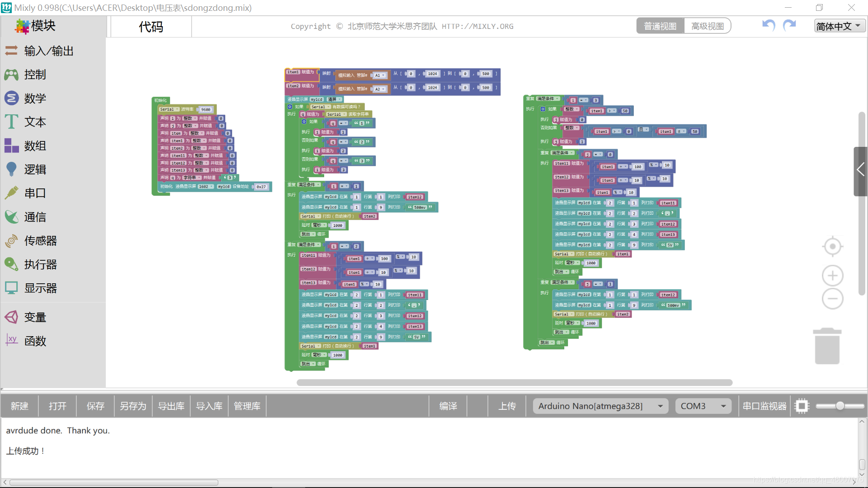Click the workspace vertical scrollbar

[862, 203]
